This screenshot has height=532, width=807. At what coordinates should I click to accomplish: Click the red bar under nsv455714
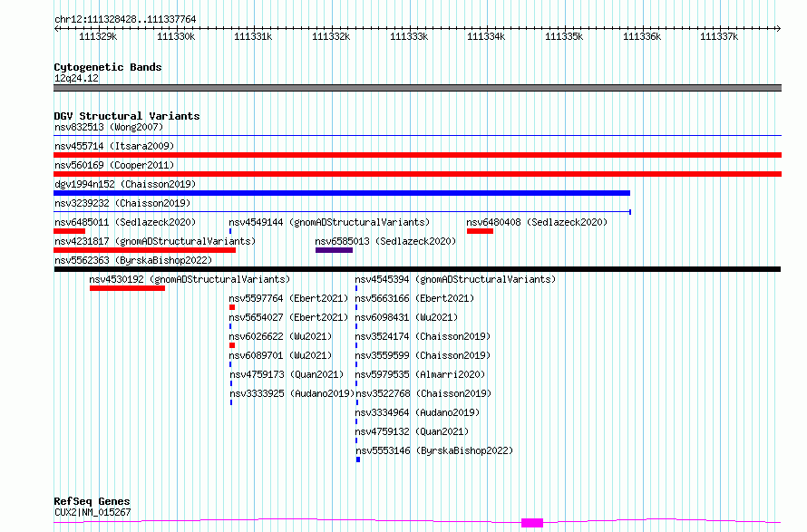pyautogui.click(x=417, y=155)
